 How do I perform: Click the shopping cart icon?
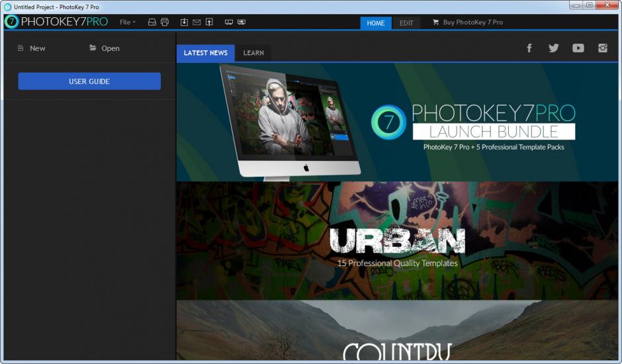tap(435, 23)
